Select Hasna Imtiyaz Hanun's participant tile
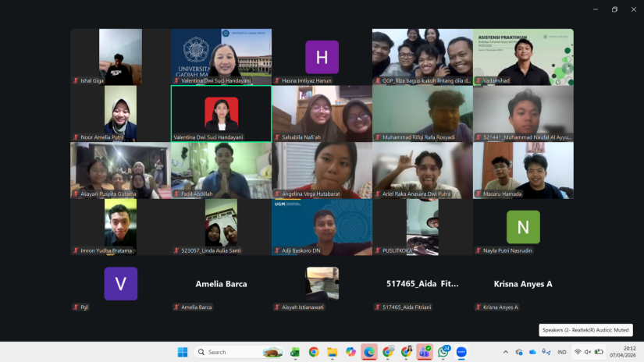This screenshot has height=362, width=644. (322, 57)
